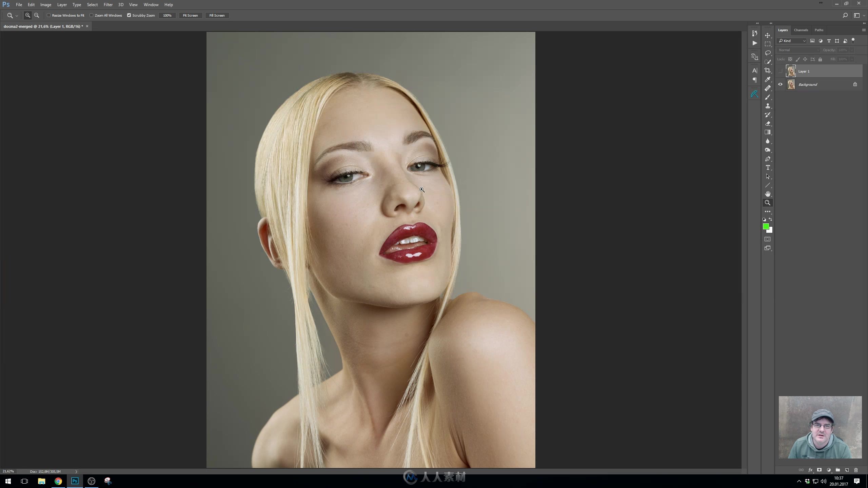The width and height of the screenshot is (868, 488).
Task: Expand the status bar info arrow
Action: pyautogui.click(x=76, y=471)
